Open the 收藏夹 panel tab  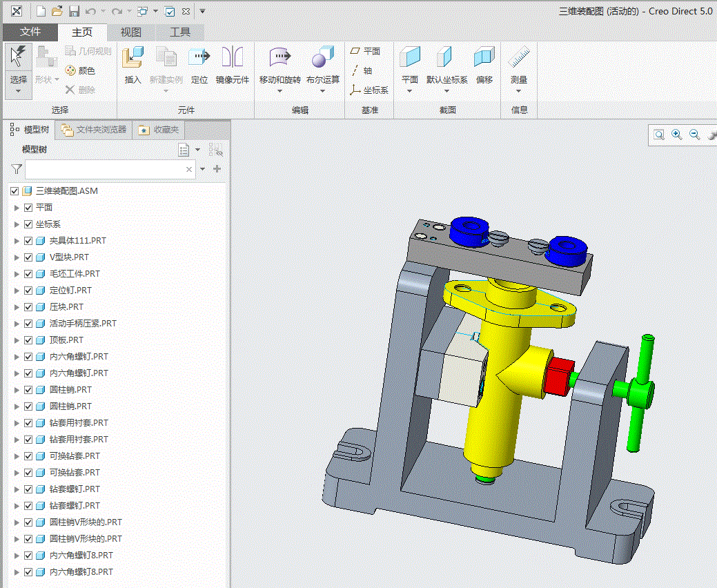[x=159, y=130]
